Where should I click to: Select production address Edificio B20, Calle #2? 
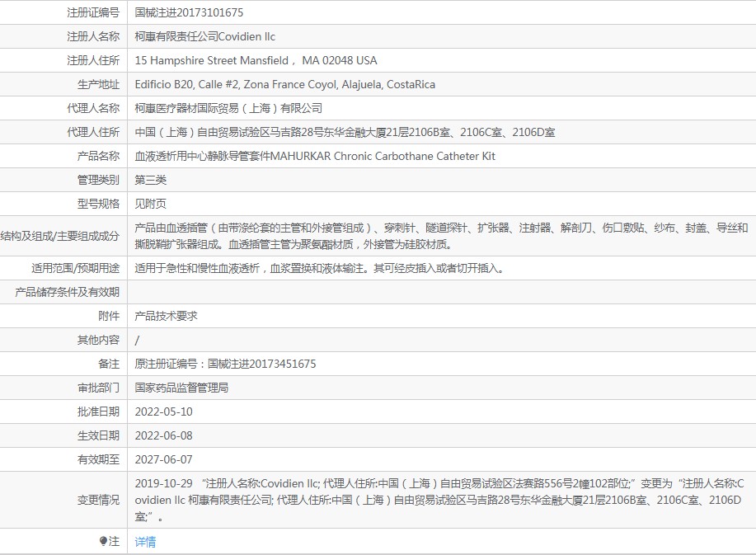(x=186, y=84)
